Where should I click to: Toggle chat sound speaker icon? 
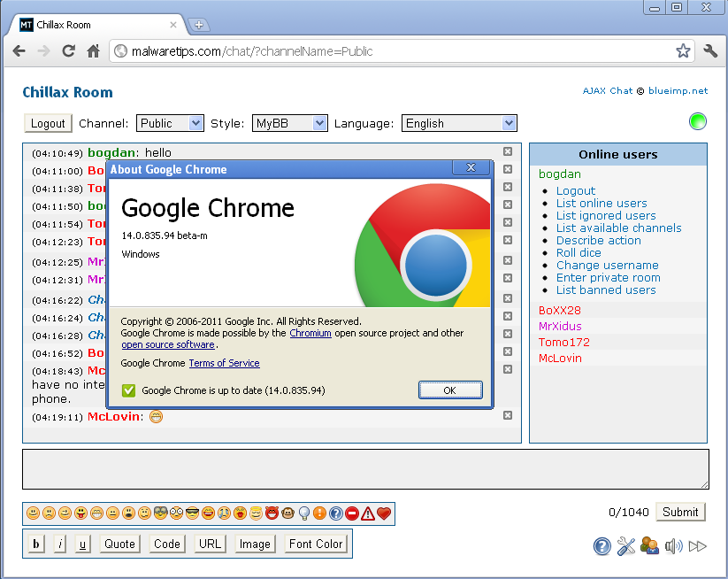[674, 546]
